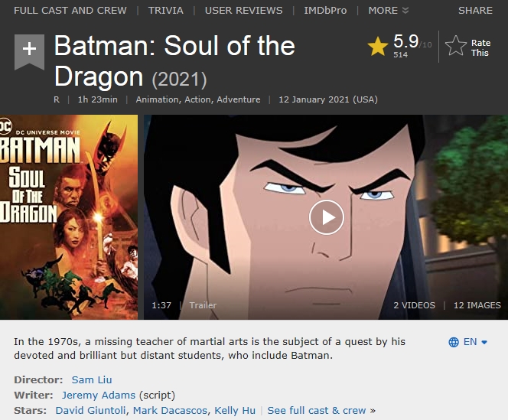This screenshot has height=420, width=508.
Task: Expand the MORE dropdown menu
Action: click(388, 11)
